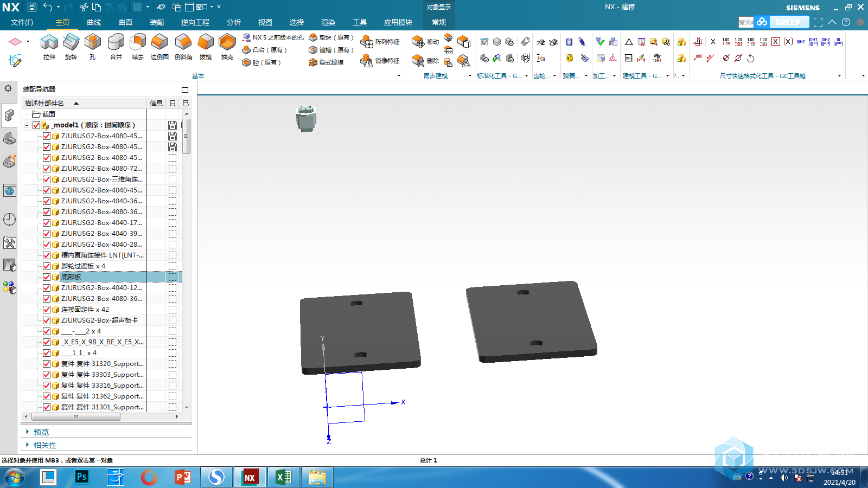Screen dimensions: 868x488
Task: Toggle full screen mode icon
Action: point(818,22)
